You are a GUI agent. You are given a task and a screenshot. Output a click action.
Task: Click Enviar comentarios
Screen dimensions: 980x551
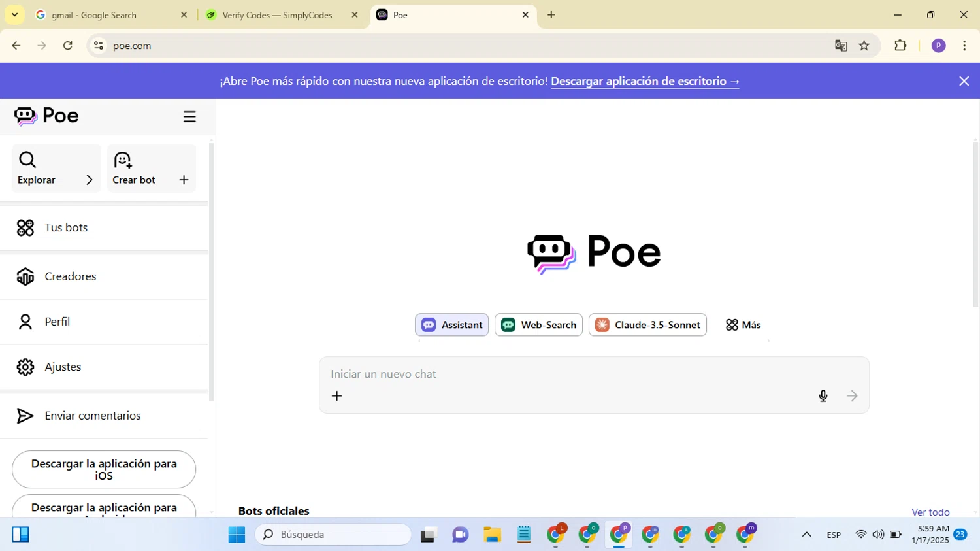(104, 416)
